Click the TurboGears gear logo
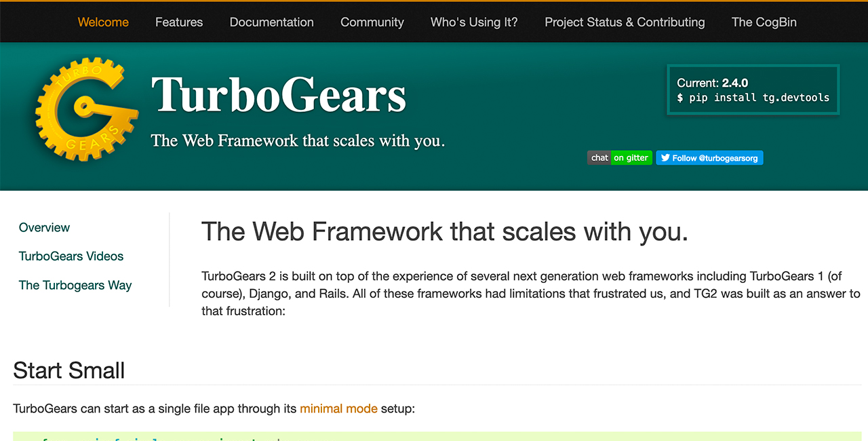This screenshot has height=441, width=868. 85,109
